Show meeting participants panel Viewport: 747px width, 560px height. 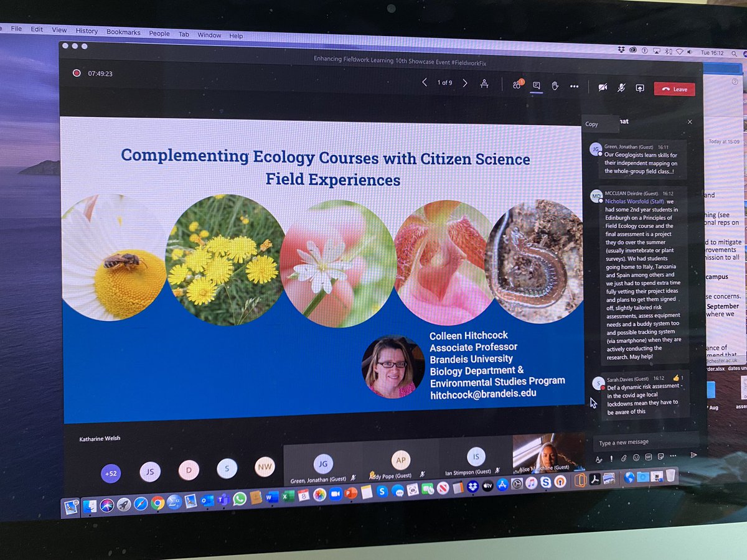pos(517,85)
